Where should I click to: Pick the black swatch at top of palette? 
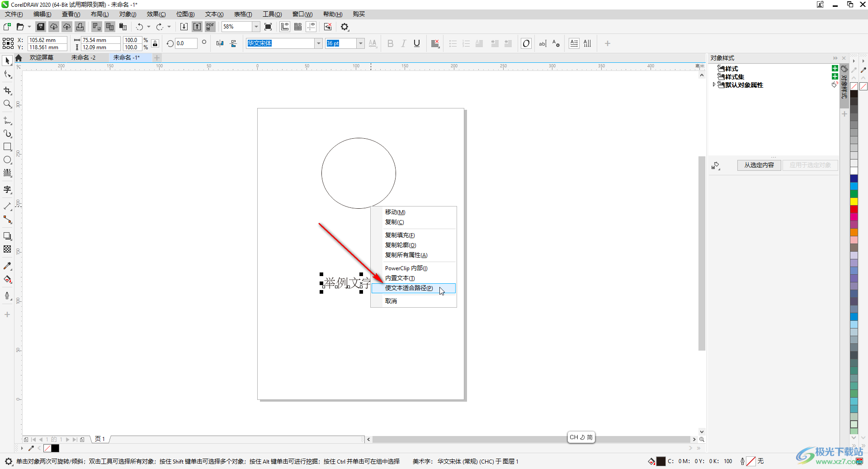[x=854, y=94]
